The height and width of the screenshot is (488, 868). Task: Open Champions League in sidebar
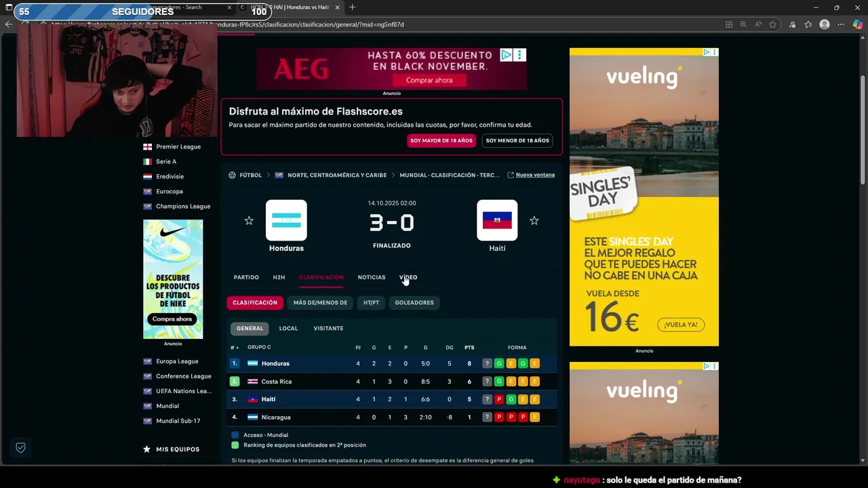click(183, 206)
